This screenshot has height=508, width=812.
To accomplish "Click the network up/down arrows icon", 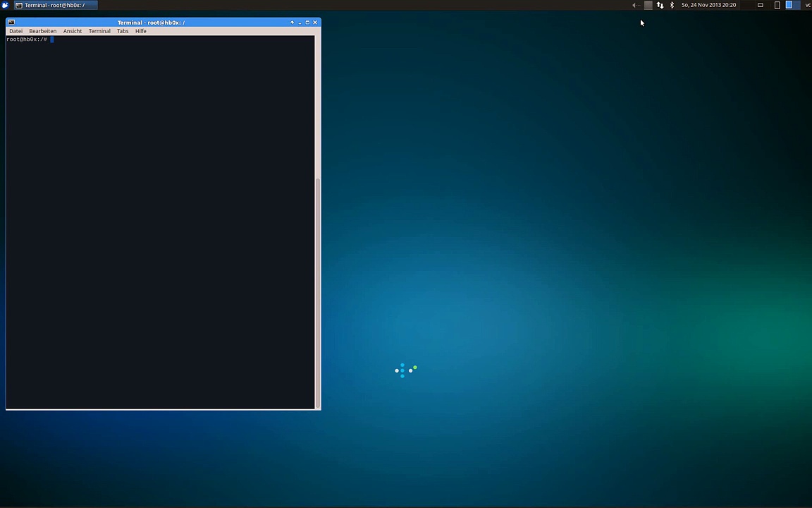I will 660,5.
